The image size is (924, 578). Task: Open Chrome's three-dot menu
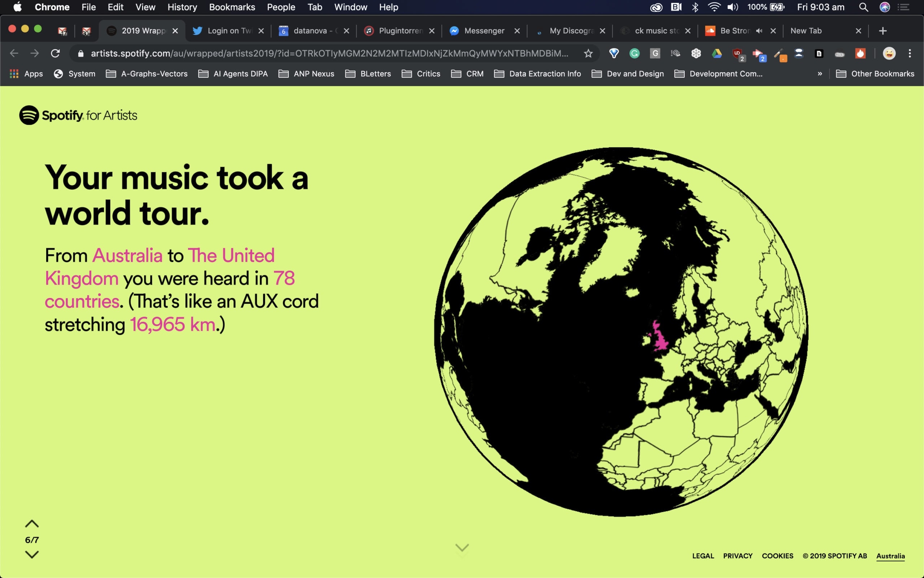coord(910,53)
